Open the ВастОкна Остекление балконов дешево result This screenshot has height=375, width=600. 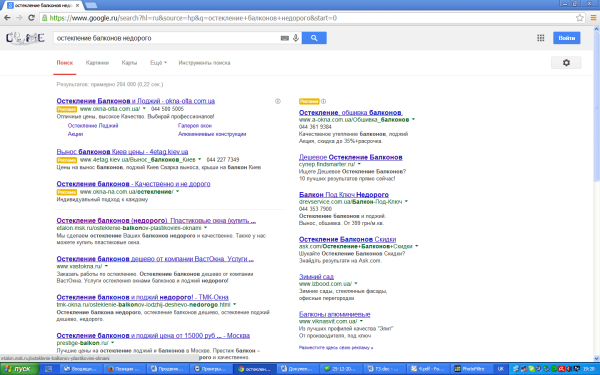click(155, 259)
